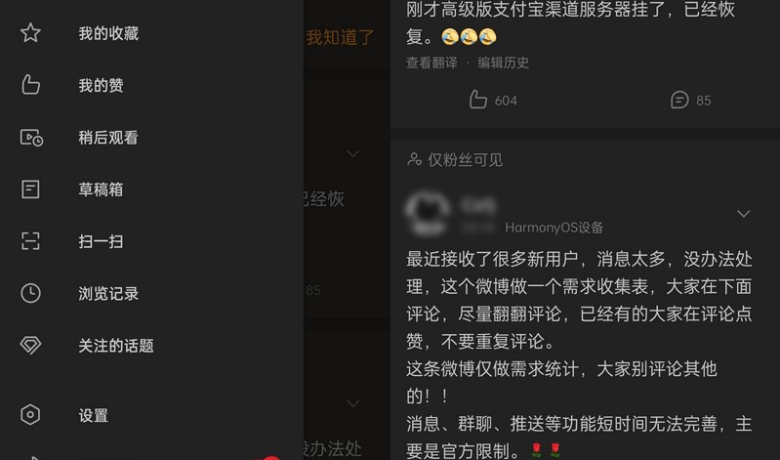The width and height of the screenshot is (780, 460).
Task: Tap the 仅粉丝可见 visibility label
Action: (465, 160)
